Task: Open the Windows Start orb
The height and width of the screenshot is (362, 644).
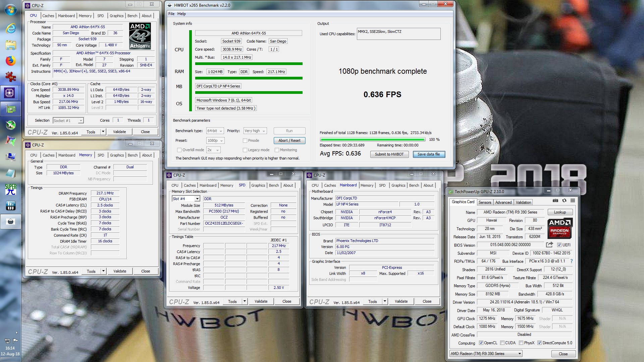Action: (10, 9)
